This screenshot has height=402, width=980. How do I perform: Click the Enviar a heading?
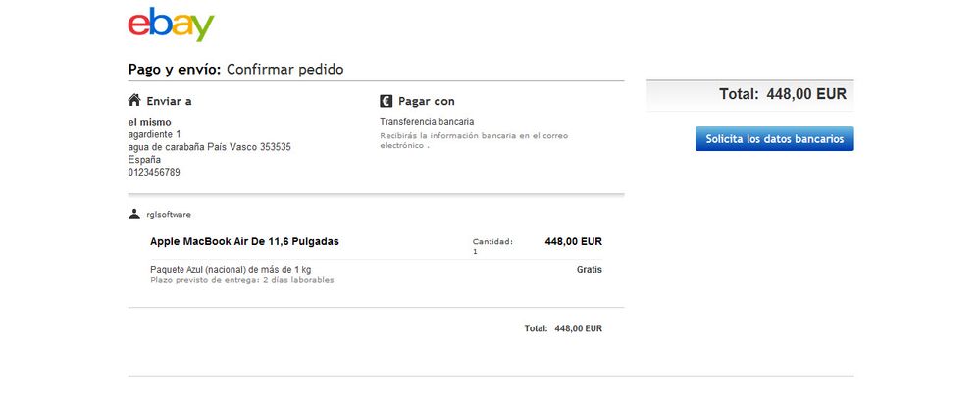point(169,101)
